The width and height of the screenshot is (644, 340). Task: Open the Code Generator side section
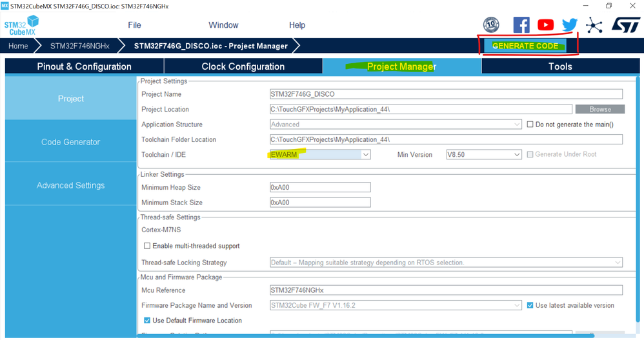[x=70, y=142]
